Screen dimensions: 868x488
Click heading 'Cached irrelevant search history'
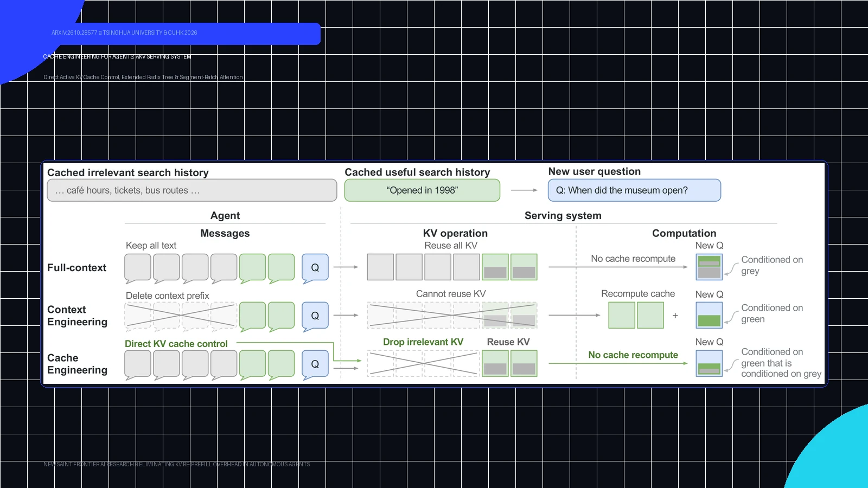pyautogui.click(x=128, y=172)
